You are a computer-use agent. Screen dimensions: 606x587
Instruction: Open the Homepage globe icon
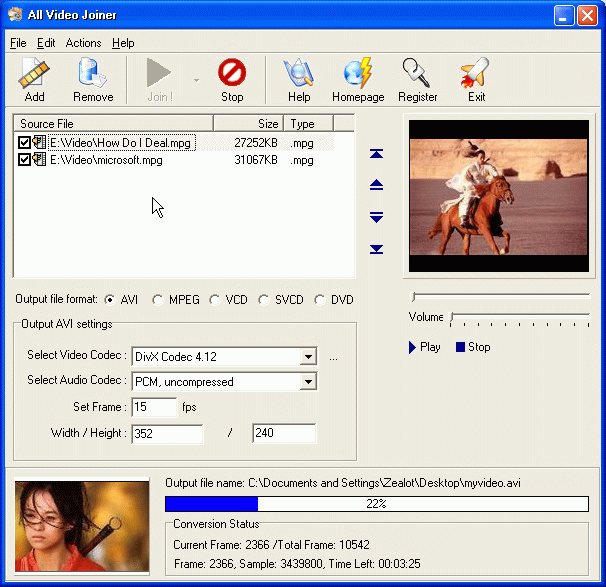pos(357,72)
